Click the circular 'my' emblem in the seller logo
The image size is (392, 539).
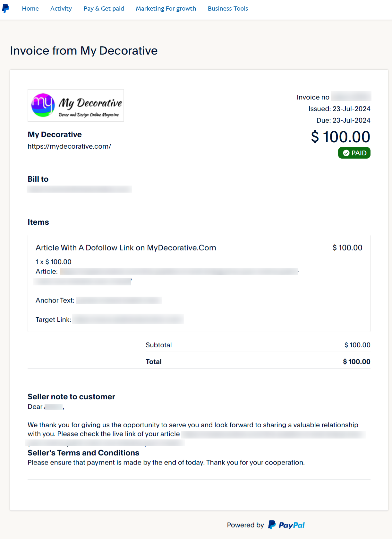[43, 105]
